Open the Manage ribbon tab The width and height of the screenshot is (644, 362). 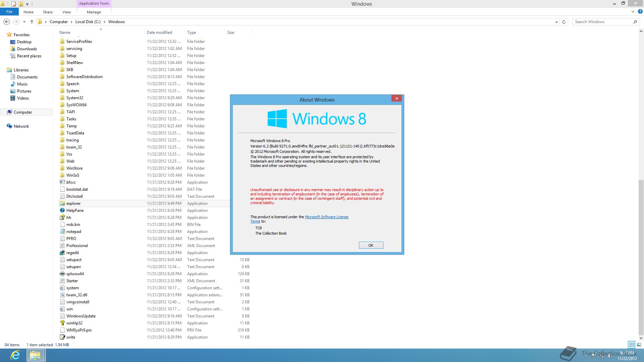(94, 12)
